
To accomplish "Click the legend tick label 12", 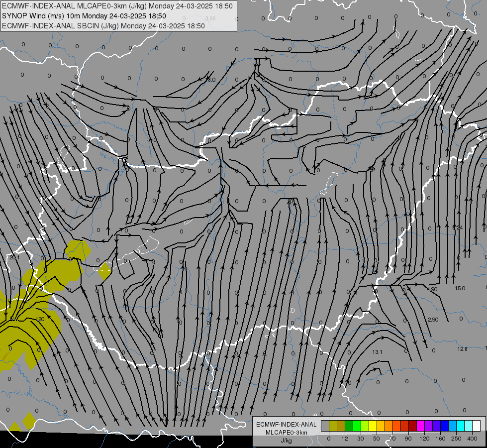I will pyautogui.click(x=345, y=439).
